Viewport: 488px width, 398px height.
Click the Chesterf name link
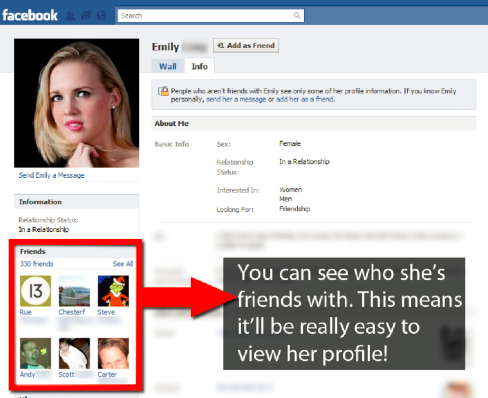pyautogui.click(x=72, y=312)
